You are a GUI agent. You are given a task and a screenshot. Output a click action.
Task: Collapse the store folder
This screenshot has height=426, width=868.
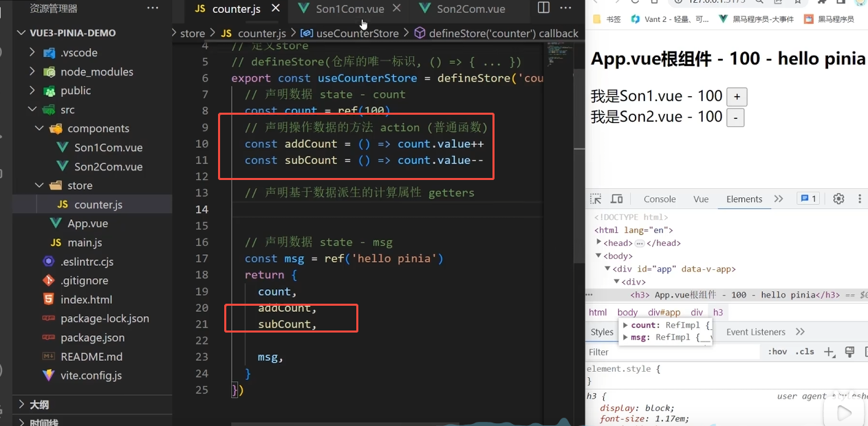39,186
